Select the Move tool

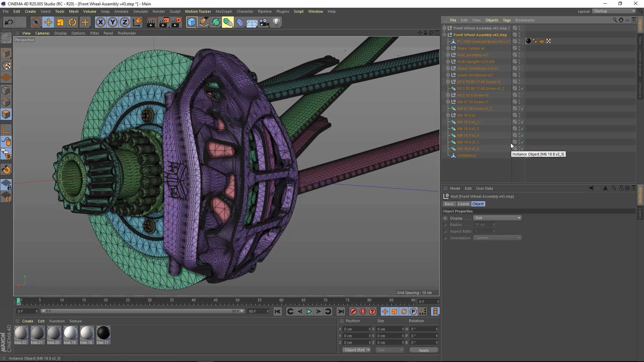tap(48, 22)
